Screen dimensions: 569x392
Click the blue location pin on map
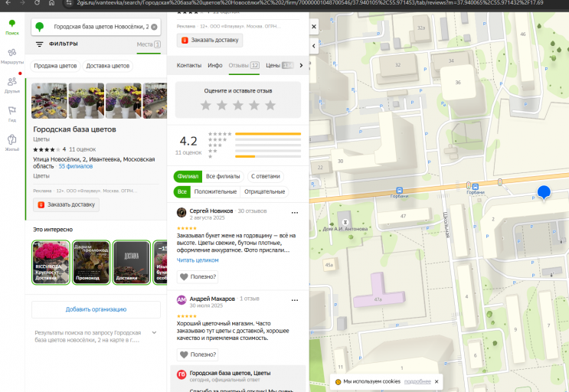[544, 192]
